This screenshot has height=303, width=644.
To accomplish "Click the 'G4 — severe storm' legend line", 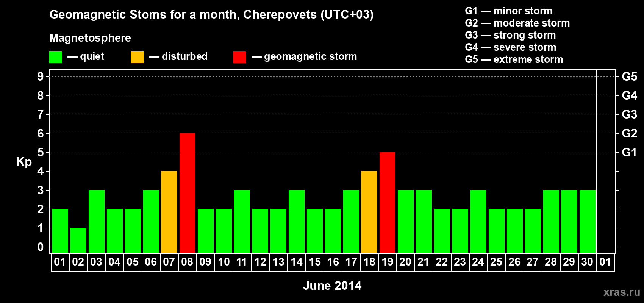I will pos(511,47).
